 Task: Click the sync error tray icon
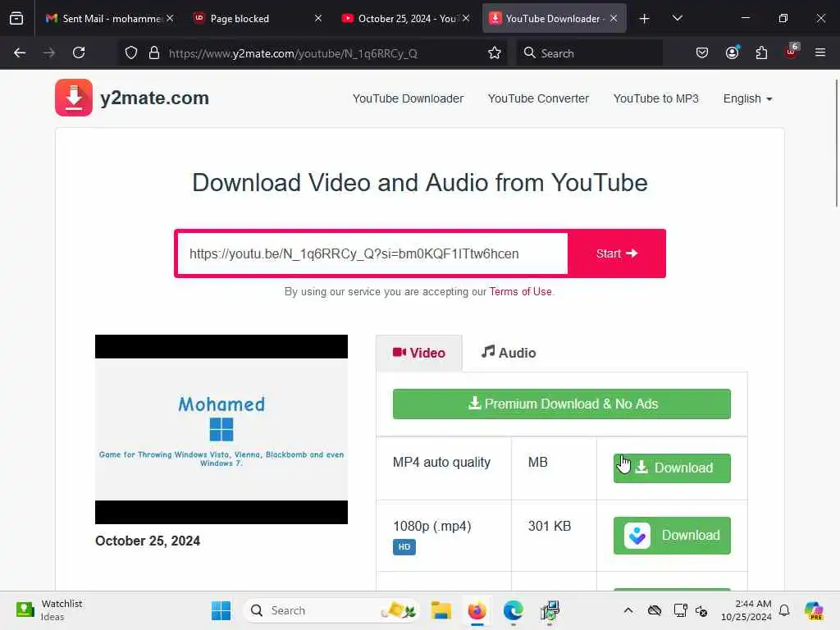point(701,610)
